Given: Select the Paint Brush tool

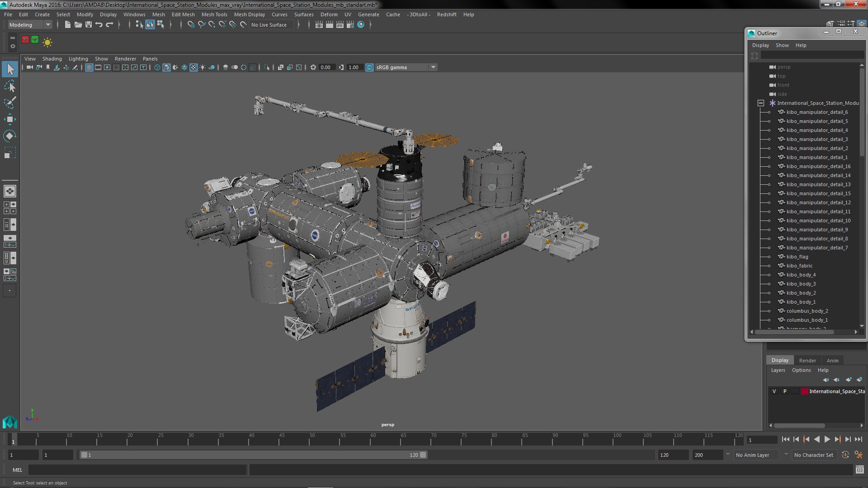Looking at the screenshot, I should tap(9, 101).
